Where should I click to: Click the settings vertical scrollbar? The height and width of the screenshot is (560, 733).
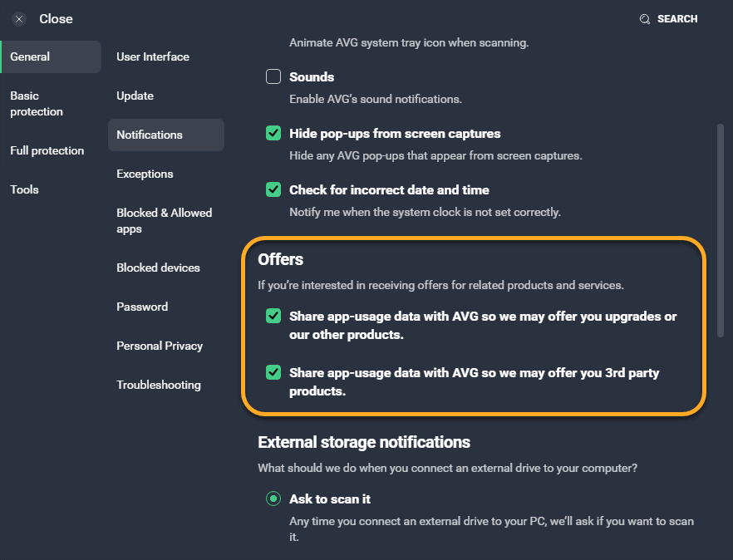pos(721,230)
